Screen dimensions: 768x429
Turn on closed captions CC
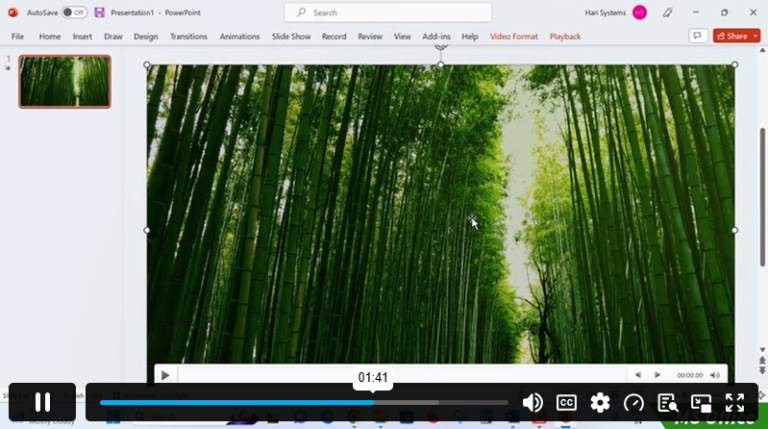click(x=566, y=403)
